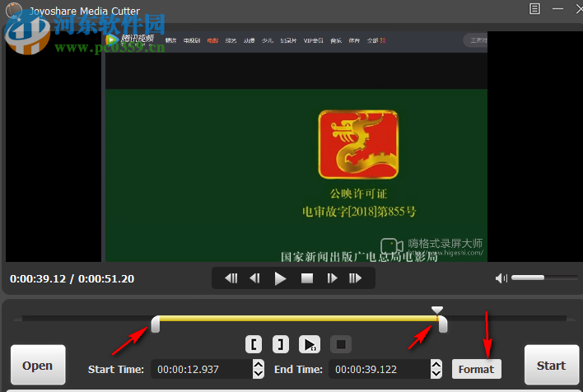Jump forward several frames in player

[x=355, y=278]
